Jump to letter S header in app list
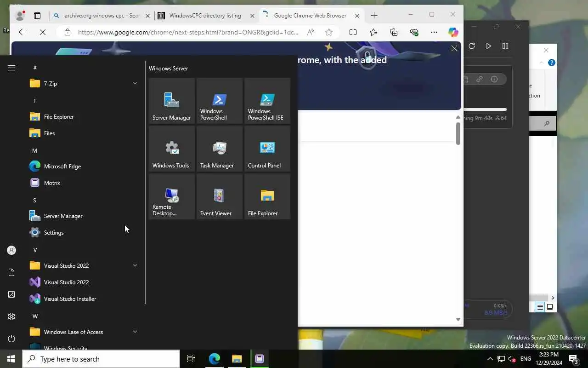This screenshot has height=368, width=588. pos(34,200)
